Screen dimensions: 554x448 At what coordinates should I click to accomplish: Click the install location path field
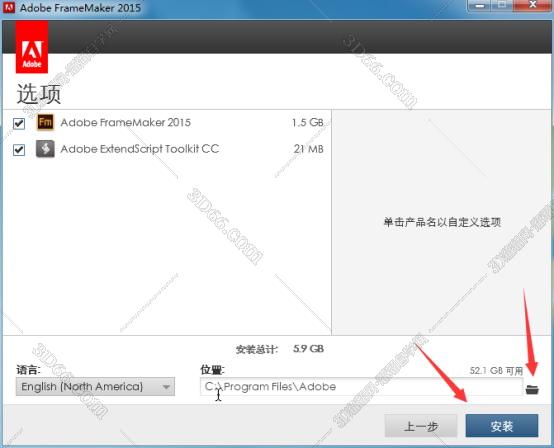(x=361, y=387)
